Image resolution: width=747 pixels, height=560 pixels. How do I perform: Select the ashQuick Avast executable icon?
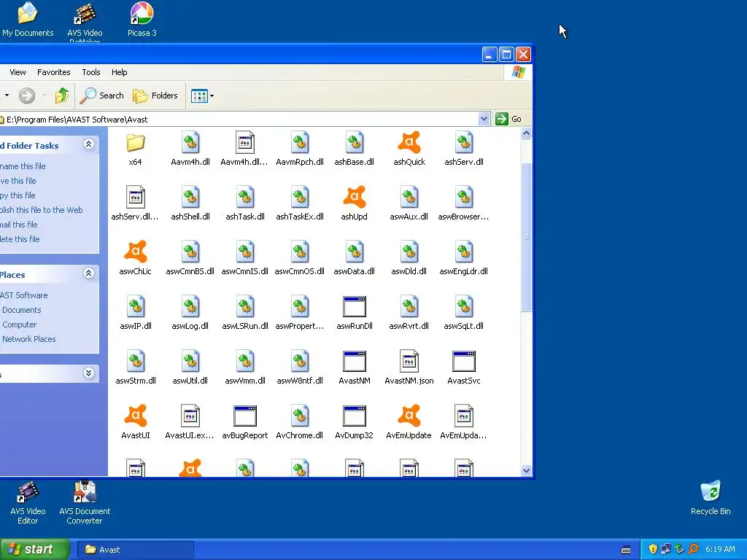[409, 142]
